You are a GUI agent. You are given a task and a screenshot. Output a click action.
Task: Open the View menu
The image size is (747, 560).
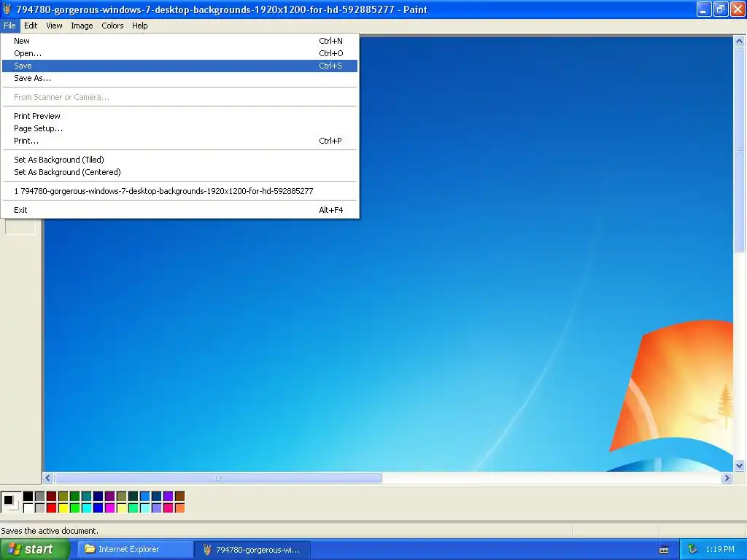pos(54,26)
